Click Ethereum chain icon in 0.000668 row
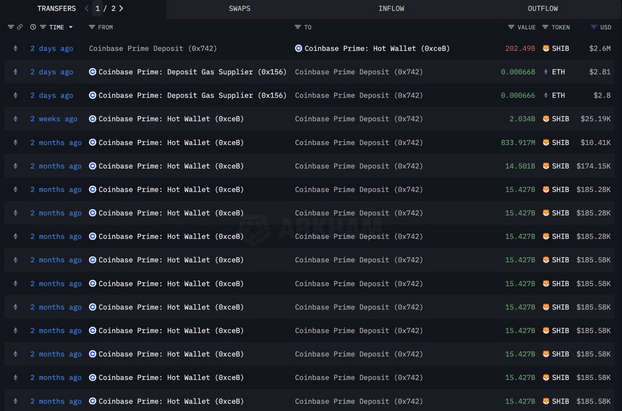622x411 pixels. [15, 72]
